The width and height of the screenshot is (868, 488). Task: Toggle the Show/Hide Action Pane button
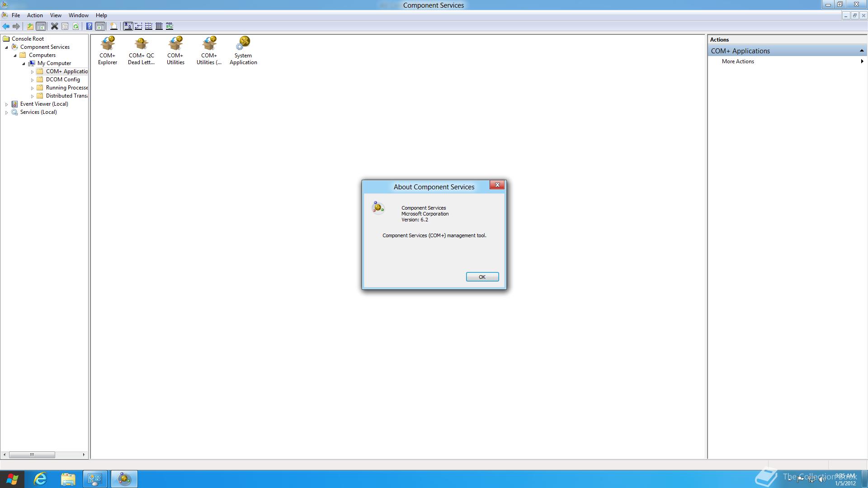coord(100,26)
